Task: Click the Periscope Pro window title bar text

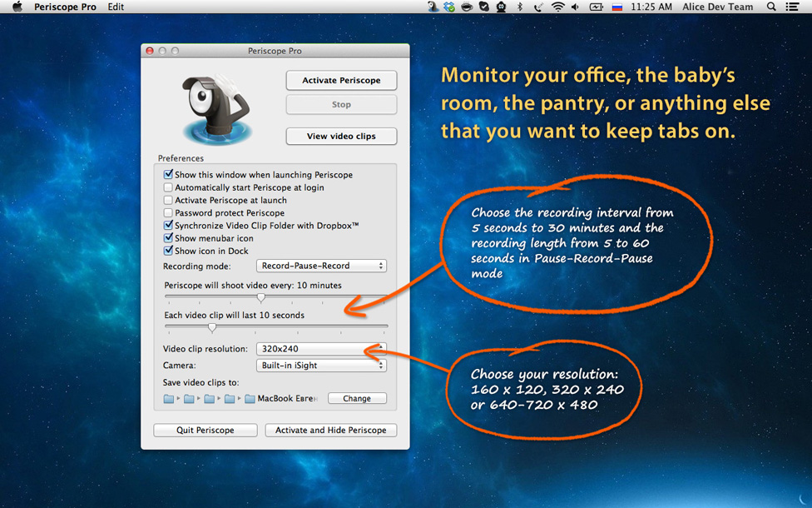Action: click(275, 51)
